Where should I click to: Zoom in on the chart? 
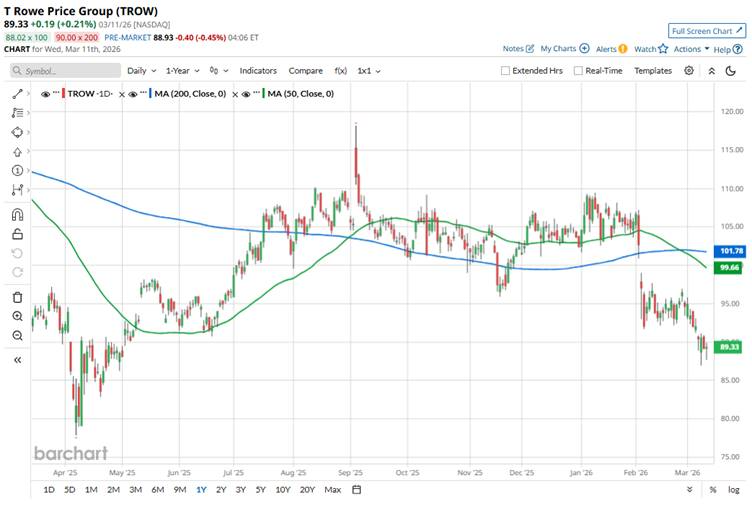tap(17, 316)
